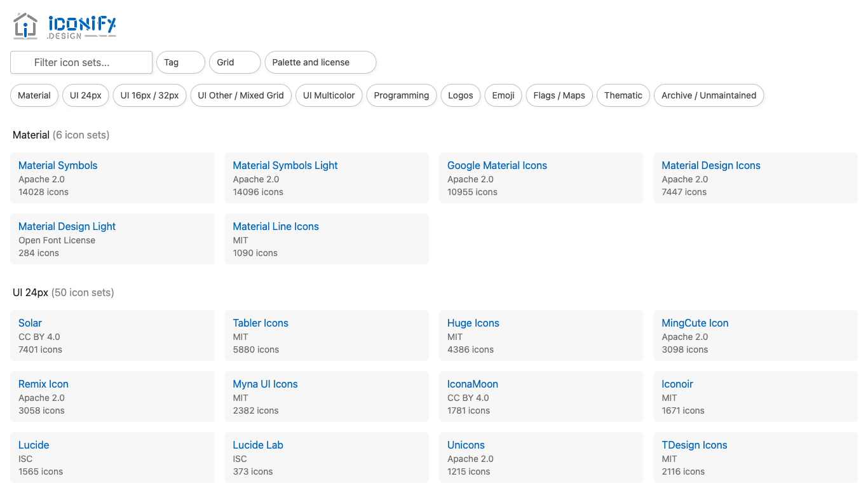Viewport: 868px width, 488px height.
Task: Focus the Filter icon sets input
Action: click(x=81, y=62)
